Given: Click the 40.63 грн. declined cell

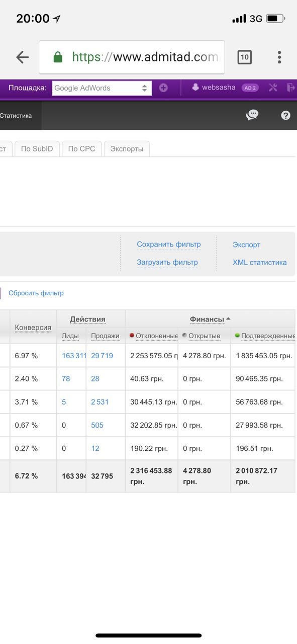Looking at the screenshot, I should point(148,379).
